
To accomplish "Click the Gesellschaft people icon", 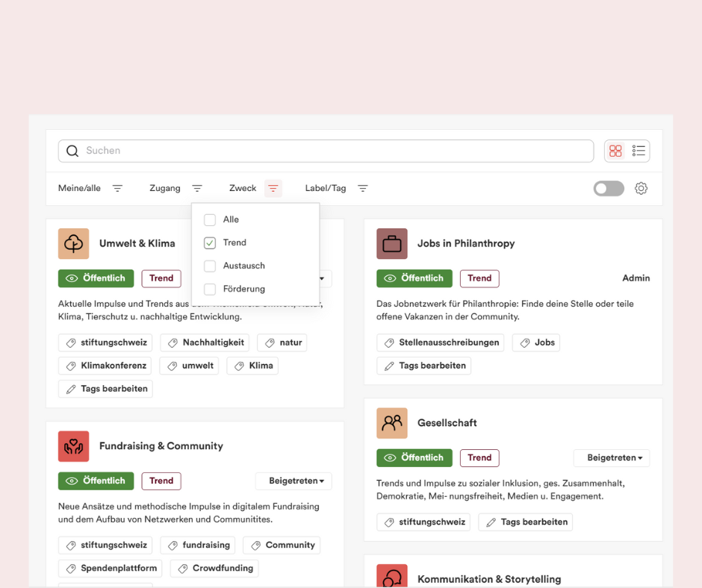I will pos(392,423).
